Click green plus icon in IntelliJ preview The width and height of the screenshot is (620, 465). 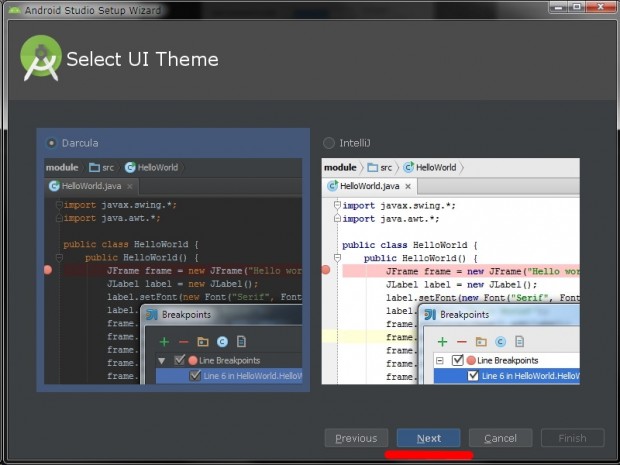(x=443, y=342)
